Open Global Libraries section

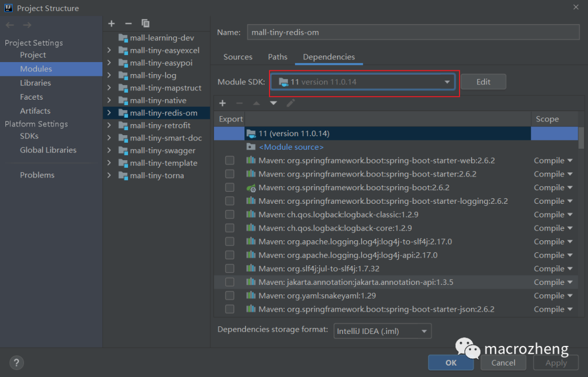(48, 150)
